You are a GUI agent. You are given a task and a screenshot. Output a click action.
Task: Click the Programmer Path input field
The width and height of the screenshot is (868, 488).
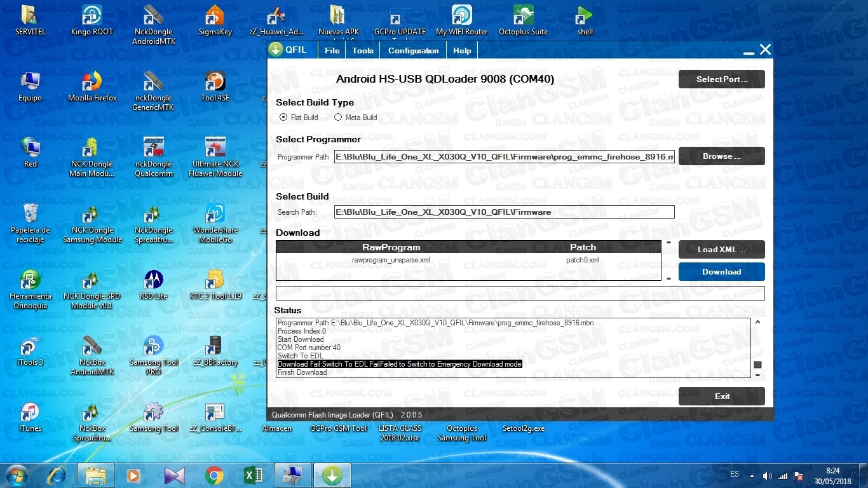[x=505, y=156]
